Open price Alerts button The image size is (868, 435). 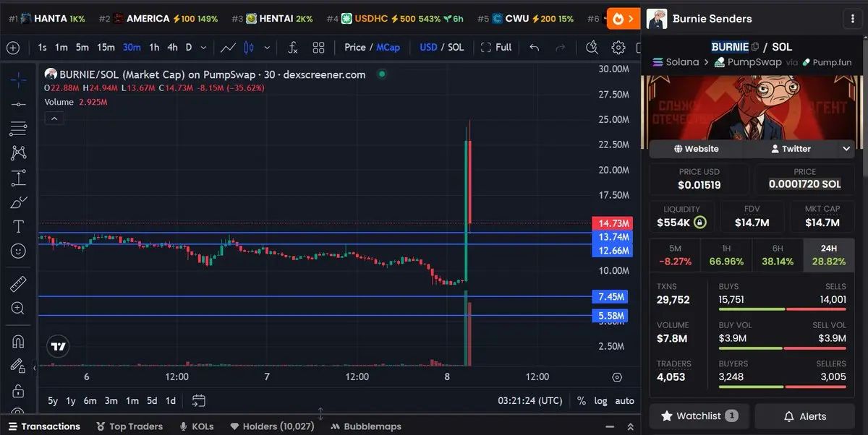click(x=805, y=416)
